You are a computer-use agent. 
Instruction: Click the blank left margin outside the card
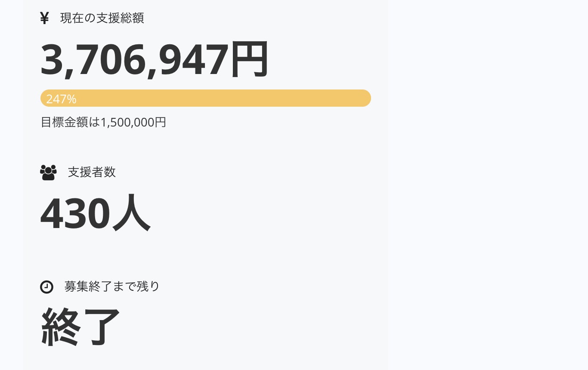(11, 185)
